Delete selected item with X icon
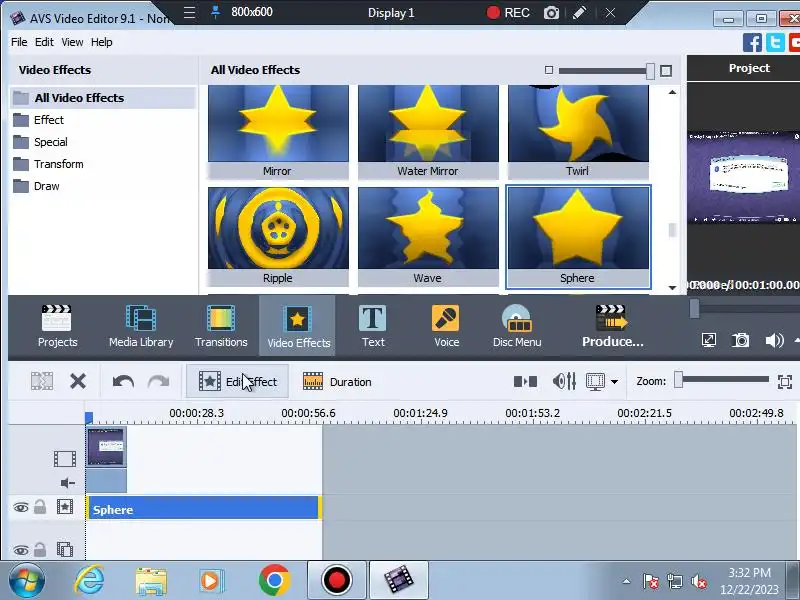800x600 pixels. coord(78,381)
